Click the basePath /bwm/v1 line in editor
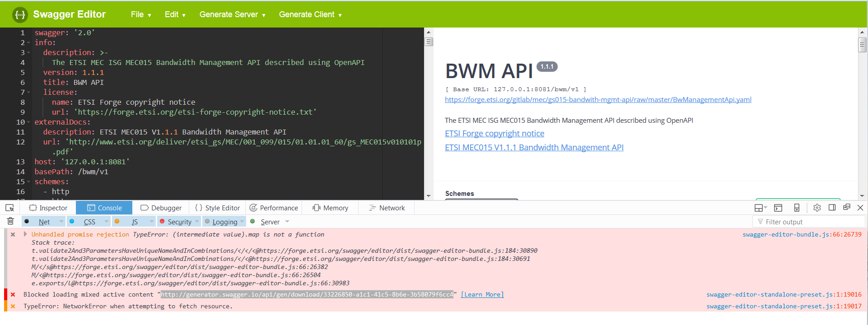The height and width of the screenshot is (325, 868). coord(71,172)
